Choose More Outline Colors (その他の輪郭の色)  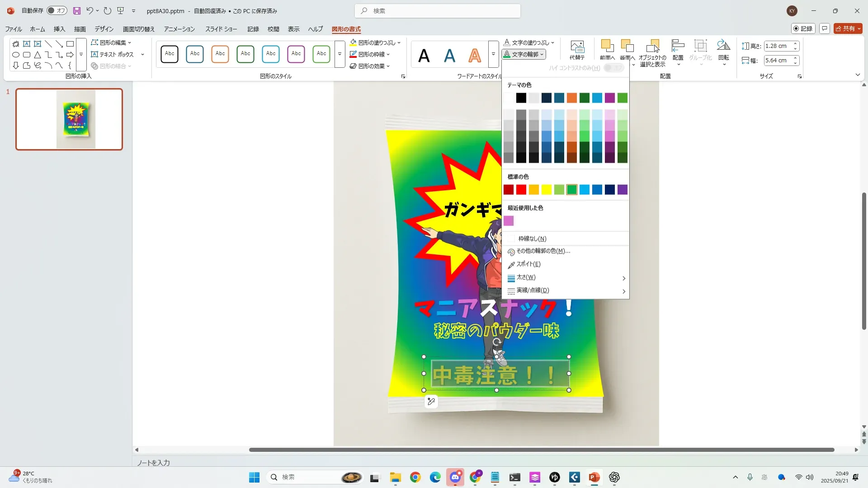(x=543, y=251)
